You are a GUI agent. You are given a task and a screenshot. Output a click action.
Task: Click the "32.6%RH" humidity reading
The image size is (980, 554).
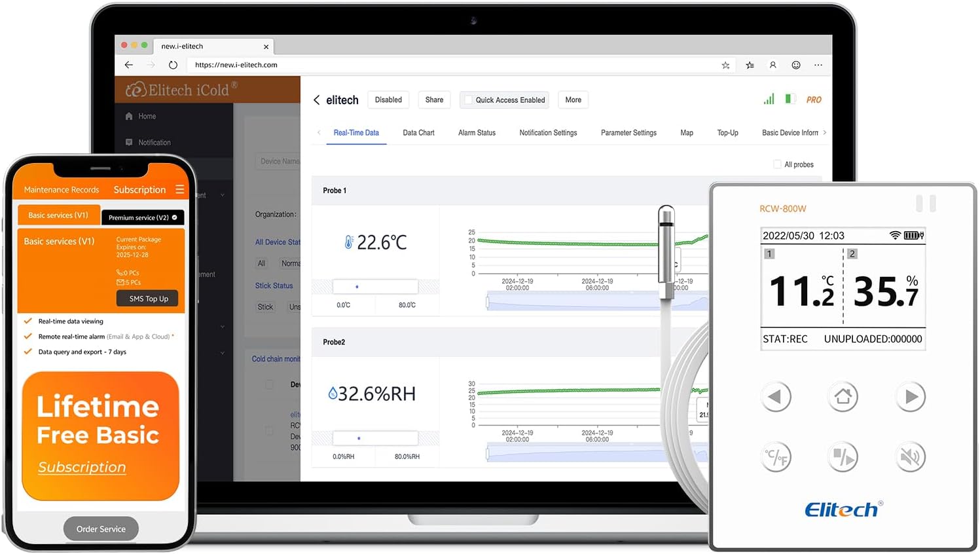376,394
